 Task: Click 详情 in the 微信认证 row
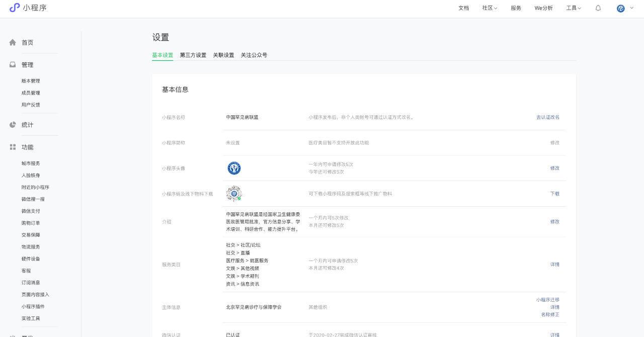pyautogui.click(x=555, y=334)
